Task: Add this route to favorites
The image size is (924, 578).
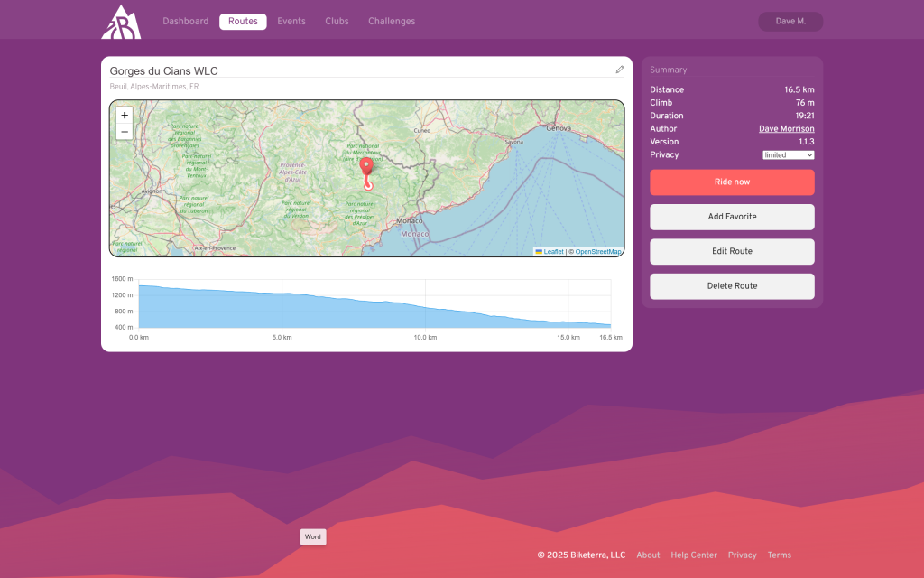Action: [x=732, y=217]
